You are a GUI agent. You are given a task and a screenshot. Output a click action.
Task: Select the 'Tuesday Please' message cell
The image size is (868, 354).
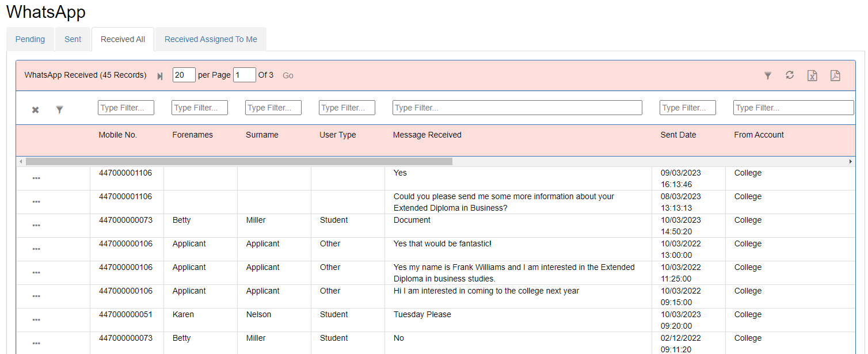(422, 314)
